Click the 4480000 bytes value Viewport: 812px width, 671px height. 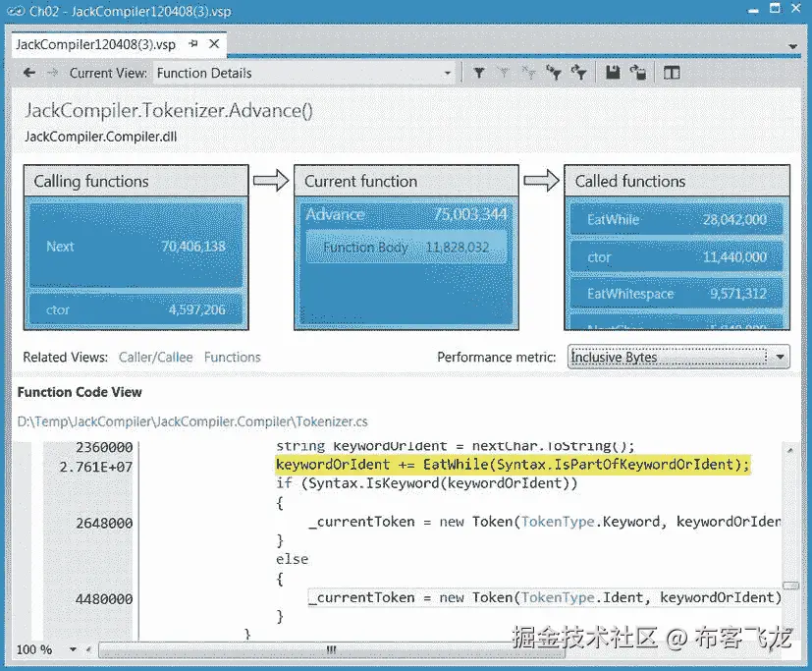click(104, 599)
